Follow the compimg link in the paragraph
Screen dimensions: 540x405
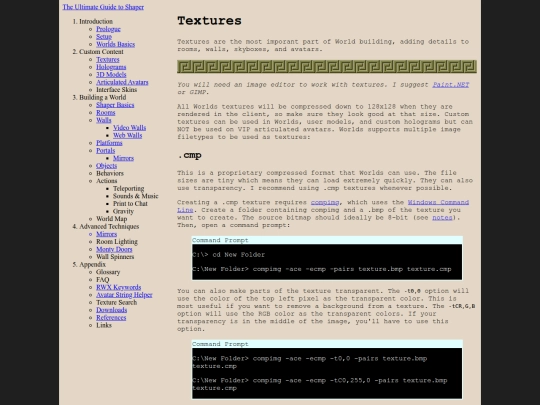325,202
